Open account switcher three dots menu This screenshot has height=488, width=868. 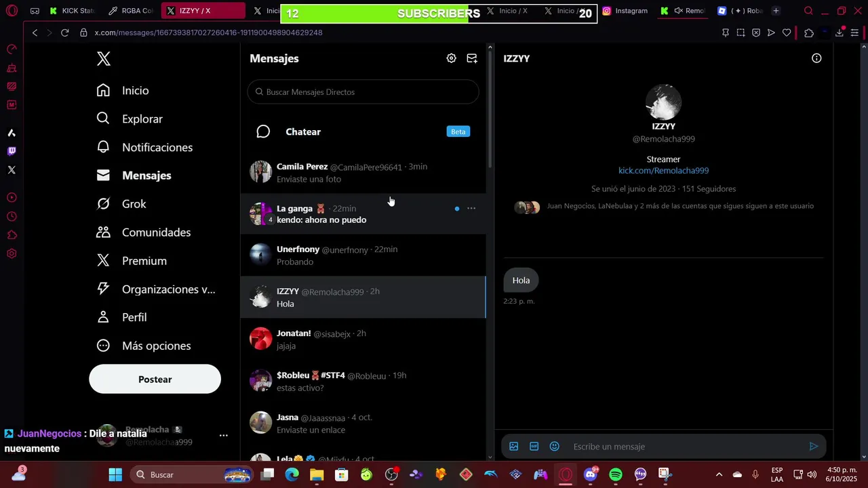coord(223,435)
